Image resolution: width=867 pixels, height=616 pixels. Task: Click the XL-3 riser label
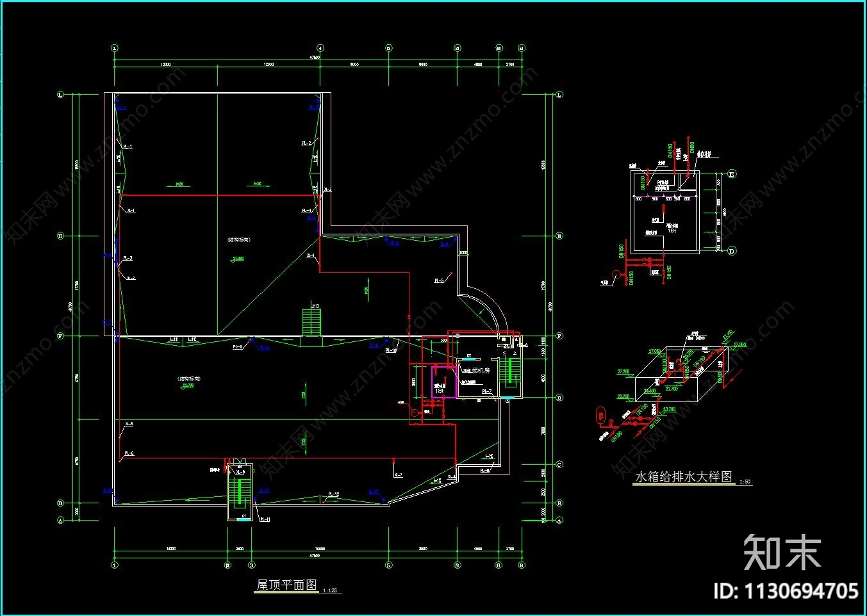[x=327, y=190]
